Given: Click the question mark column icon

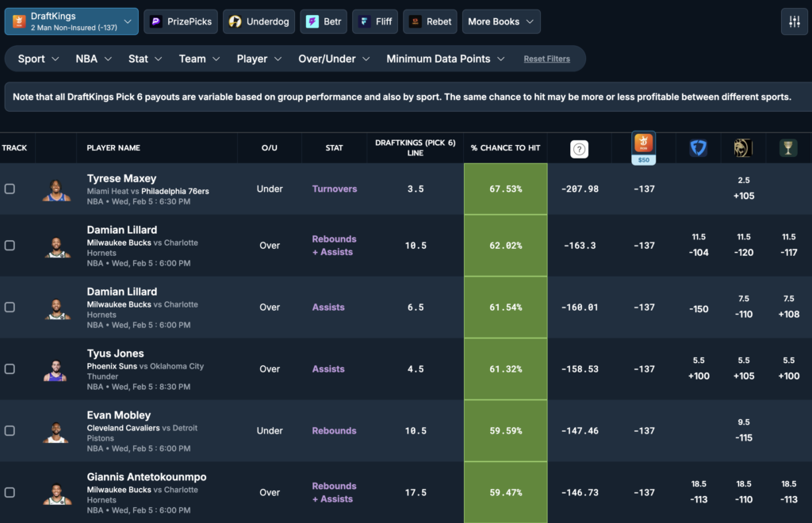Looking at the screenshot, I should 580,149.
